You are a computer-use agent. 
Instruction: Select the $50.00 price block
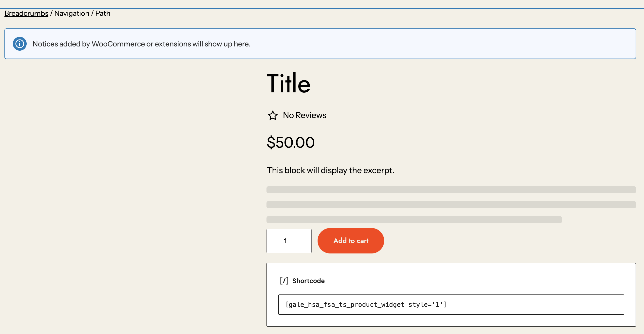coord(290,143)
